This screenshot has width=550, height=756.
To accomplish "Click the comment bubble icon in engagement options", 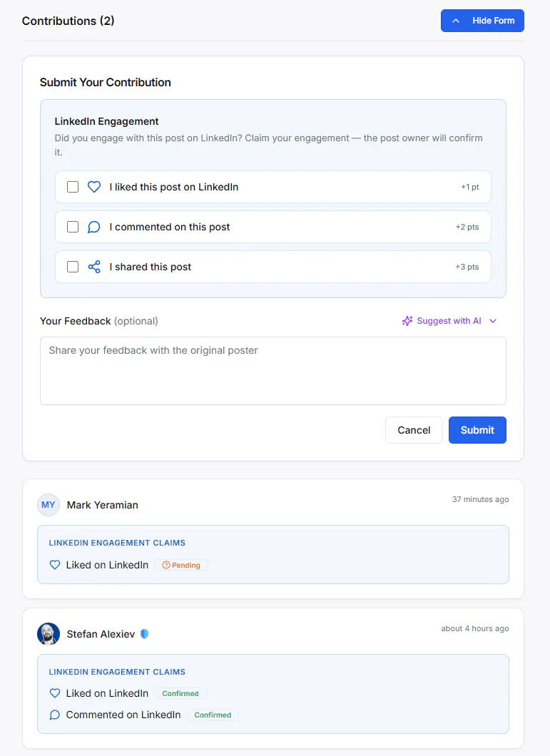I will [x=94, y=227].
